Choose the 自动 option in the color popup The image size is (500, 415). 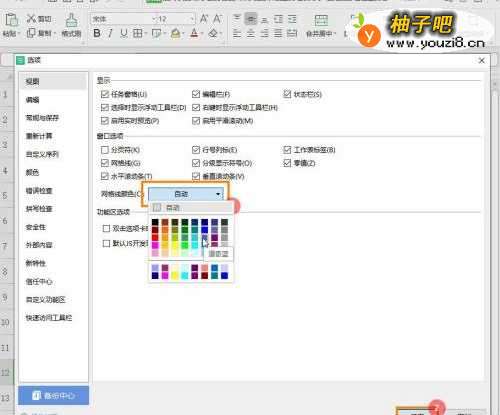(x=190, y=208)
